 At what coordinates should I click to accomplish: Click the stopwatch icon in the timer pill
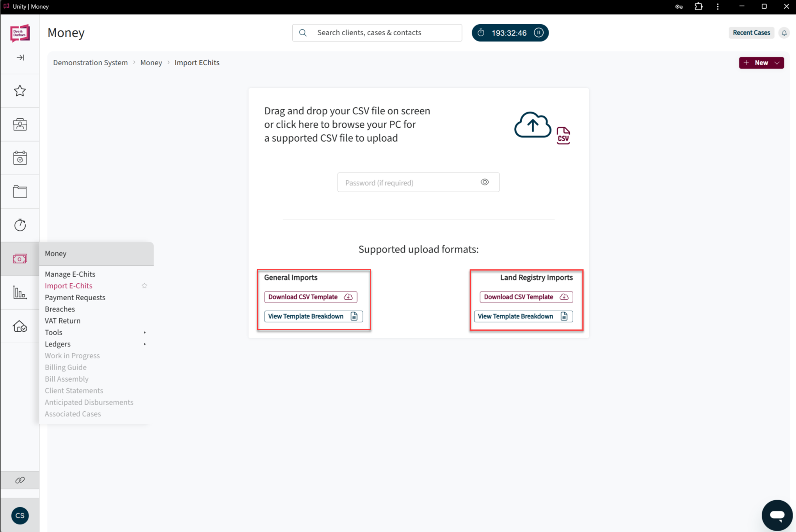tap(481, 33)
